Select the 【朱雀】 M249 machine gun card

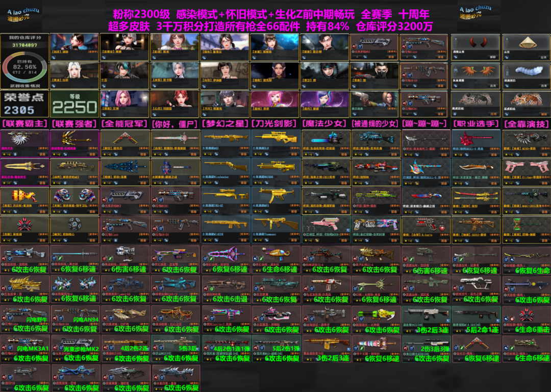pos(527,143)
